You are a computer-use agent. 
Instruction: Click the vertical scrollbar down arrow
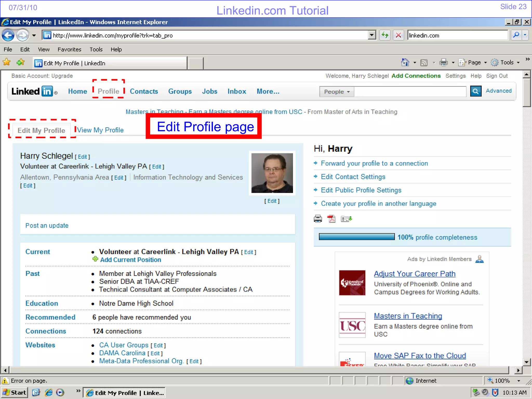tap(527, 362)
